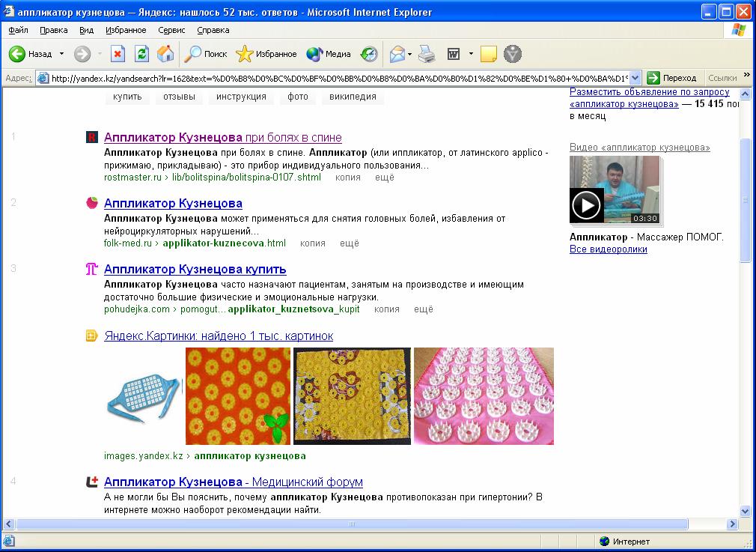The height and width of the screenshot is (552, 756).
Task: Click vertical scrollbar down arrow
Action: point(745,511)
